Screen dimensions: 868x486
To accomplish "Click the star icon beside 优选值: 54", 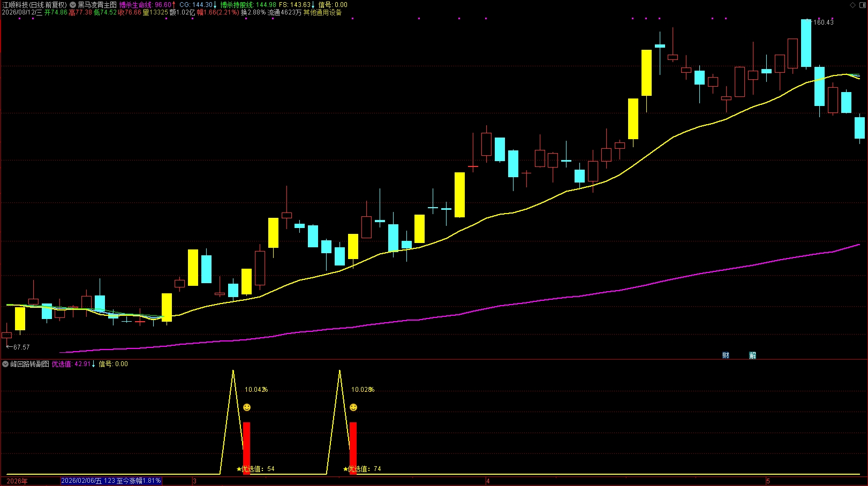I will point(239,469).
